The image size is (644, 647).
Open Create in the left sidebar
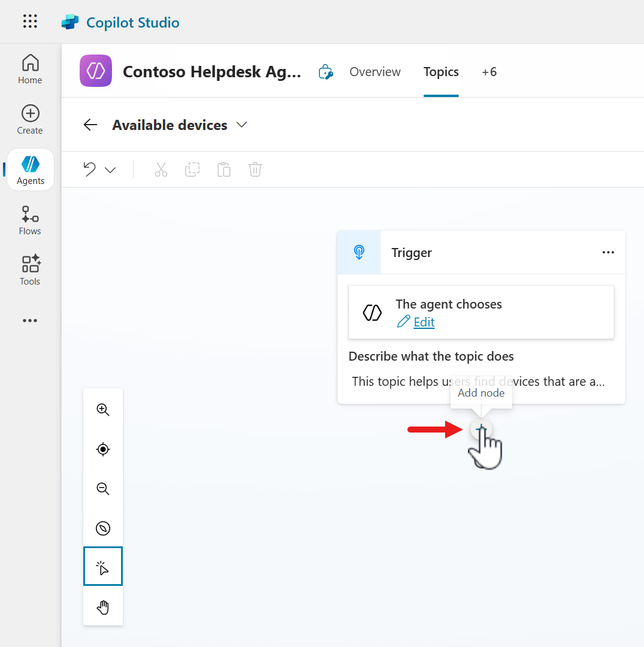30,120
